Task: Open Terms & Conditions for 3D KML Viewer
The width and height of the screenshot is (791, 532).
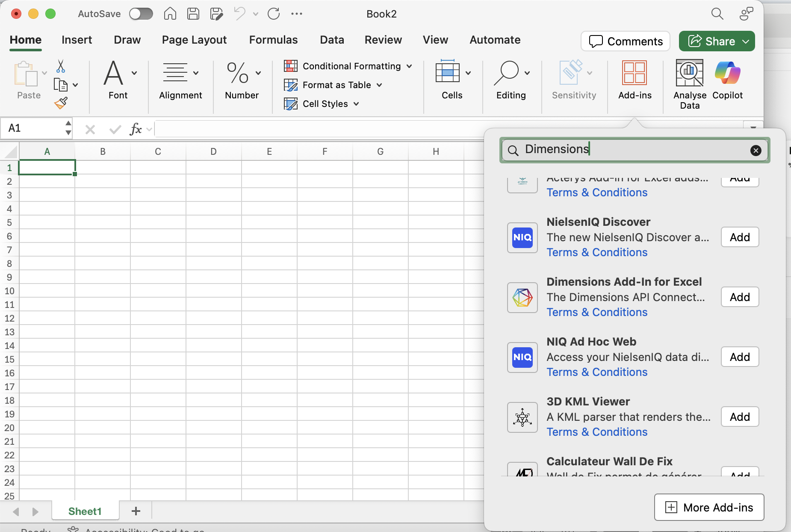Action: (x=597, y=432)
